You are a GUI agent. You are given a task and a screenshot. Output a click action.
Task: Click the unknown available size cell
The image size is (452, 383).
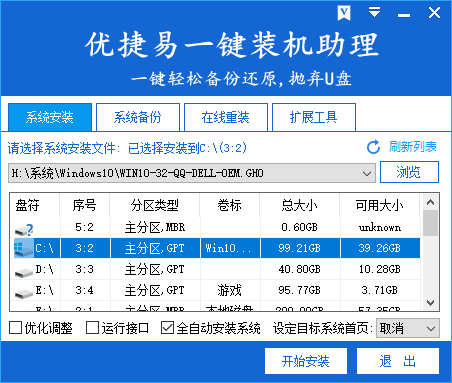[x=380, y=227]
